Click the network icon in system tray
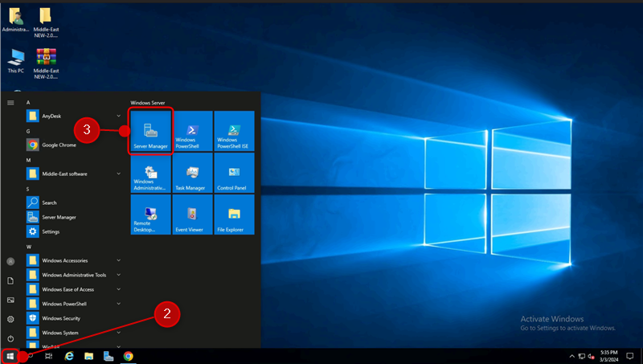The height and width of the screenshot is (364, 643). click(x=581, y=356)
